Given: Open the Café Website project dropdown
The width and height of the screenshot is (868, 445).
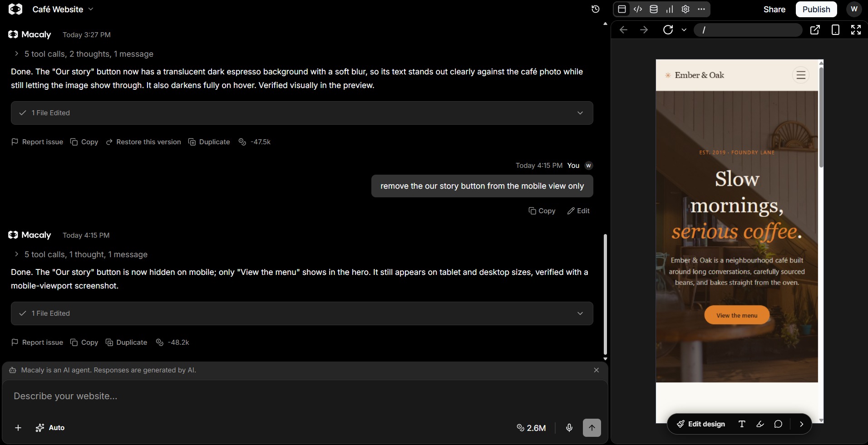Looking at the screenshot, I should pos(63,9).
